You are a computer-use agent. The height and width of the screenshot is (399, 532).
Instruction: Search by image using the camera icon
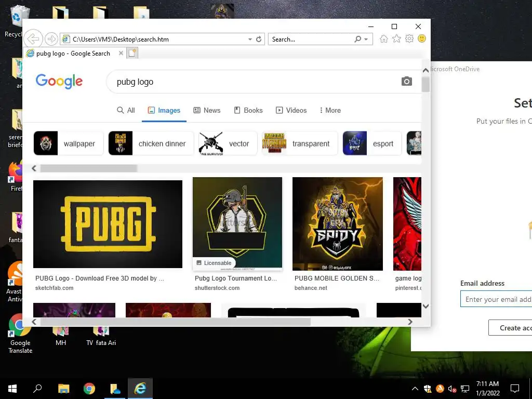click(x=406, y=82)
